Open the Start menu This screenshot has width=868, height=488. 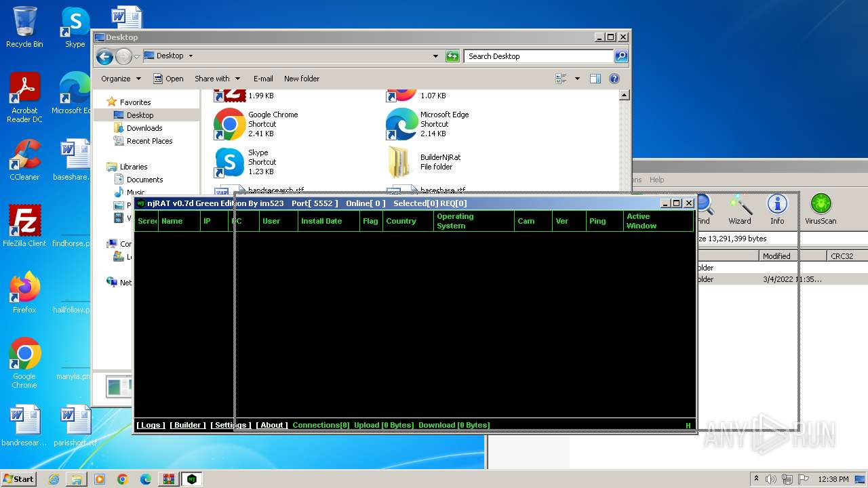pos(18,479)
